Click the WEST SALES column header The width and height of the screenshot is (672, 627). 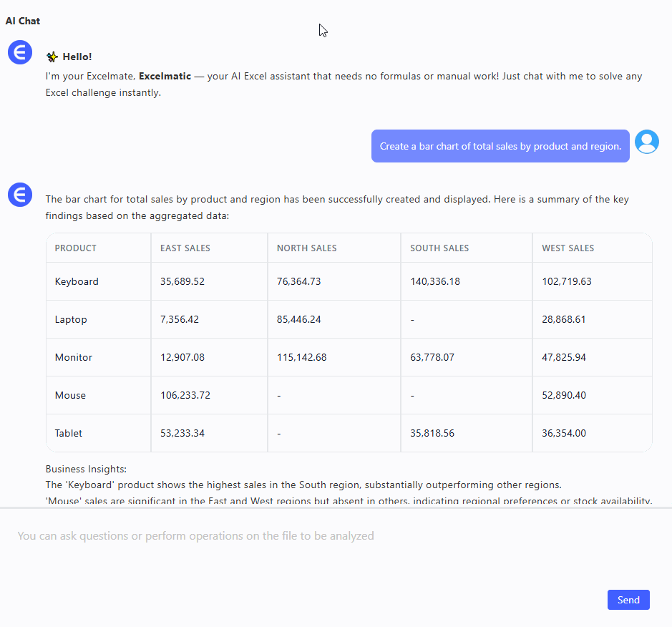(568, 248)
